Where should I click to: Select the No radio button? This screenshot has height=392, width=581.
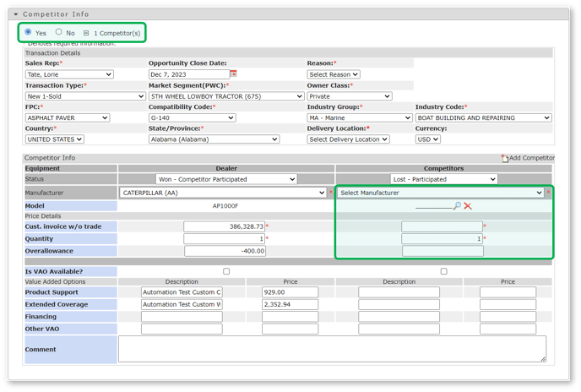click(58, 32)
